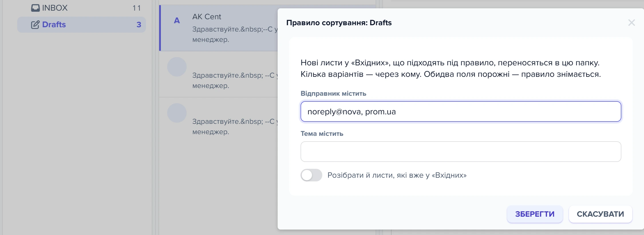Close the sorting rule dialog with X
This screenshot has height=235, width=644.
coord(631,23)
